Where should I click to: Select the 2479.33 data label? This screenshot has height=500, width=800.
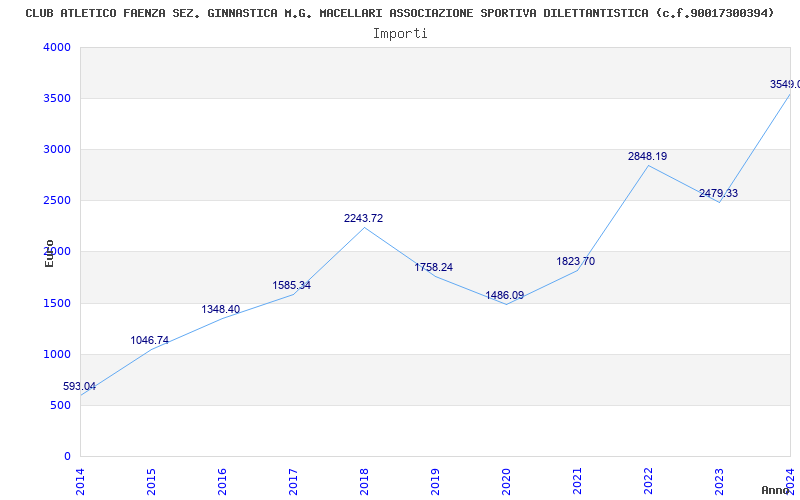[x=718, y=193]
